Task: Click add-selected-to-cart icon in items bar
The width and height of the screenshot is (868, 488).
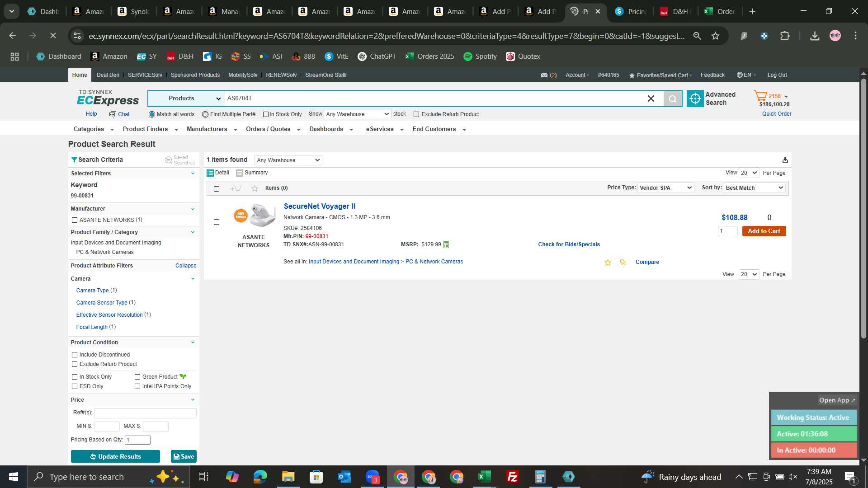Action: pos(236,188)
